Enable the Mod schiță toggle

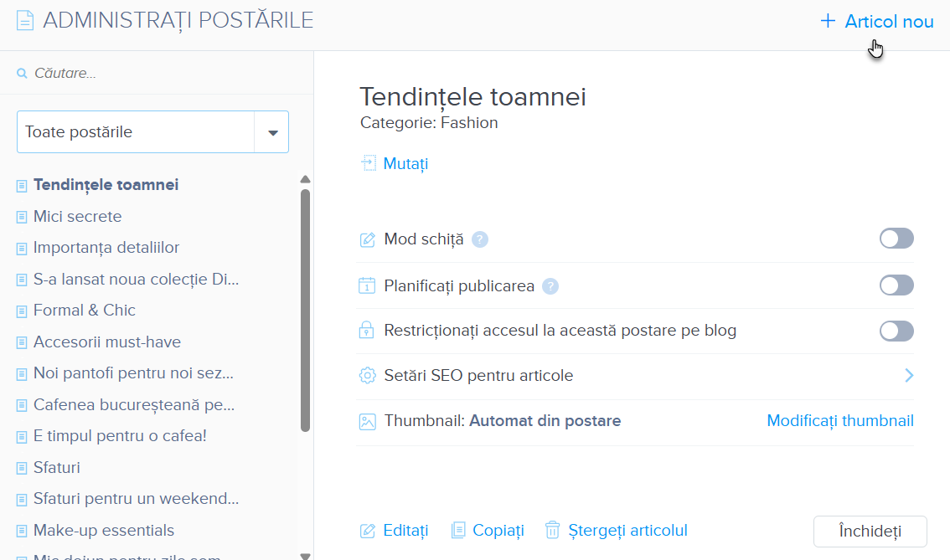(x=896, y=239)
